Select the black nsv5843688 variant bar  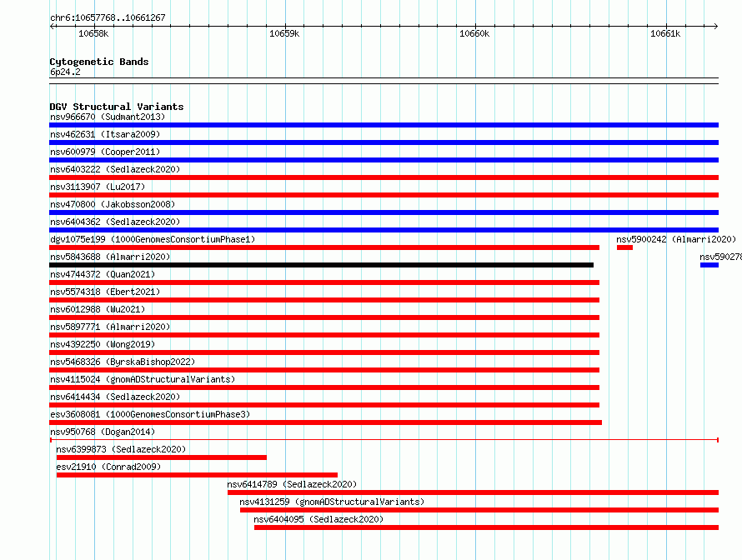[x=321, y=265]
